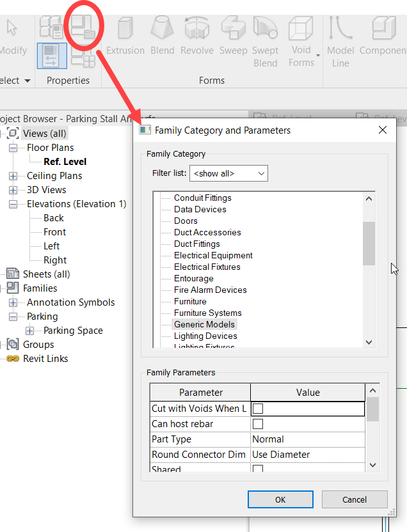Open the Void Forms tool
This screenshot has height=532, width=407.
[300, 35]
